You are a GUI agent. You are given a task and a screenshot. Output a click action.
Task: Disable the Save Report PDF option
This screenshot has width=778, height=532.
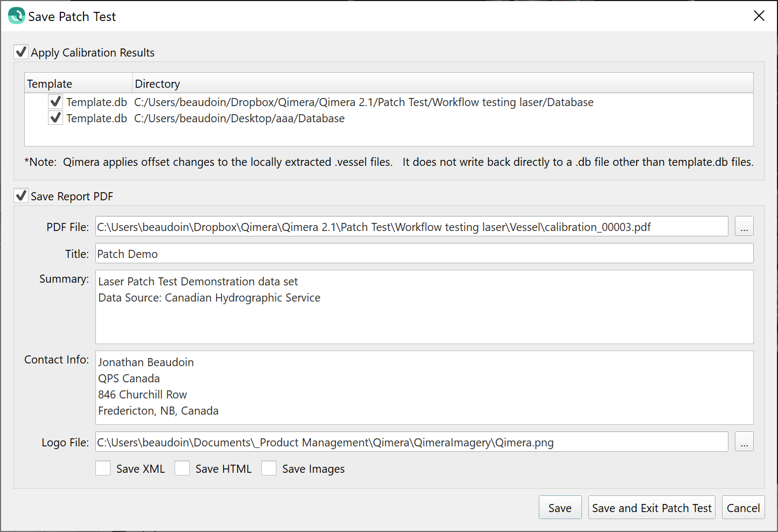click(21, 195)
